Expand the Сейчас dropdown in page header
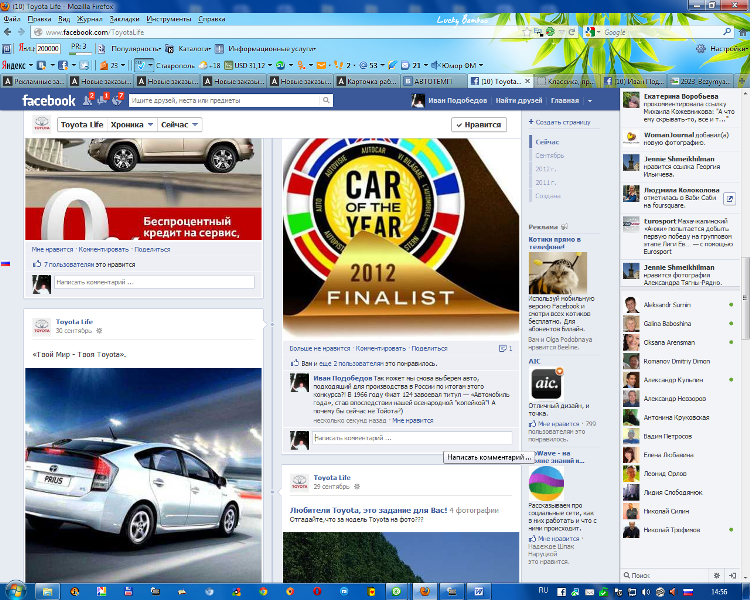 tap(179, 124)
